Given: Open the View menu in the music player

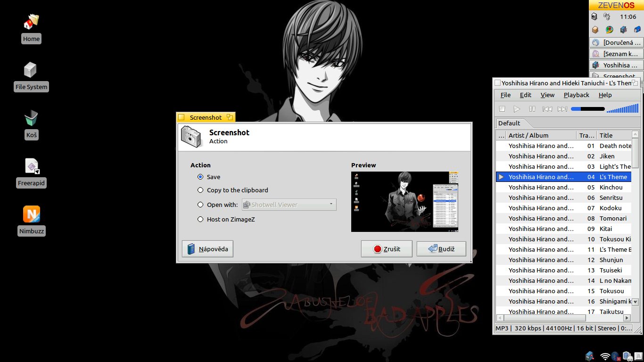Looking at the screenshot, I should pyautogui.click(x=547, y=95).
